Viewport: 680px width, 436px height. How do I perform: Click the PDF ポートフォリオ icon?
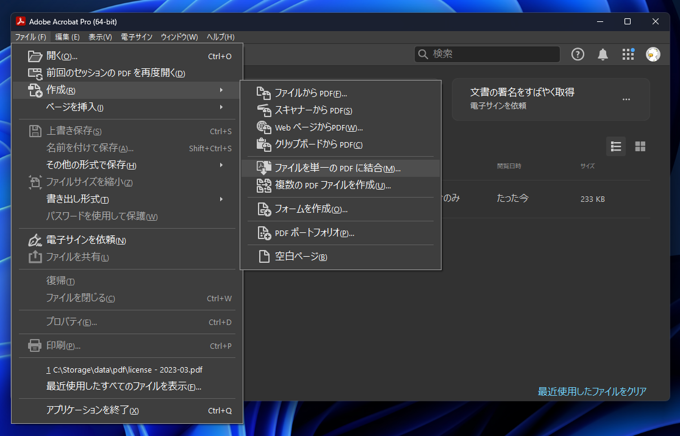(x=264, y=233)
